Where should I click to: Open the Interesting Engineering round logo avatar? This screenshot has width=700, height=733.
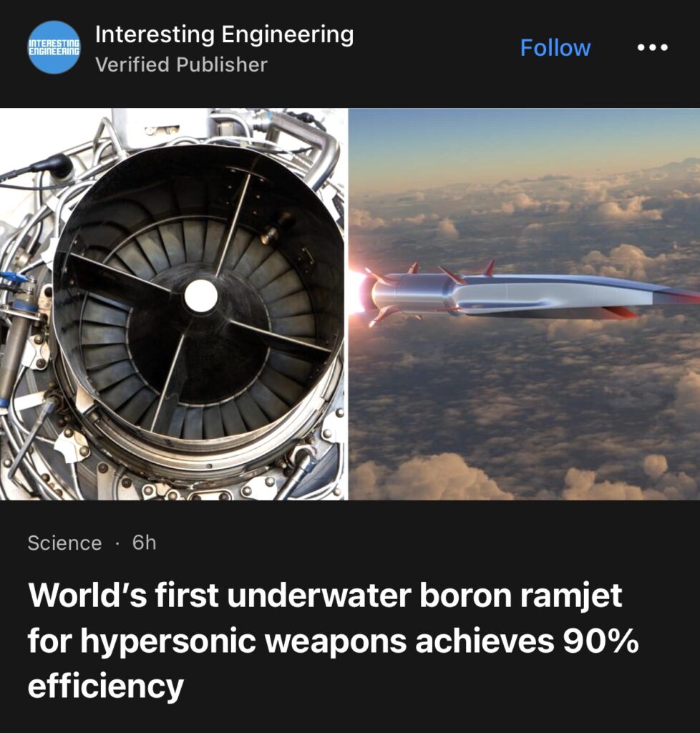[54, 48]
